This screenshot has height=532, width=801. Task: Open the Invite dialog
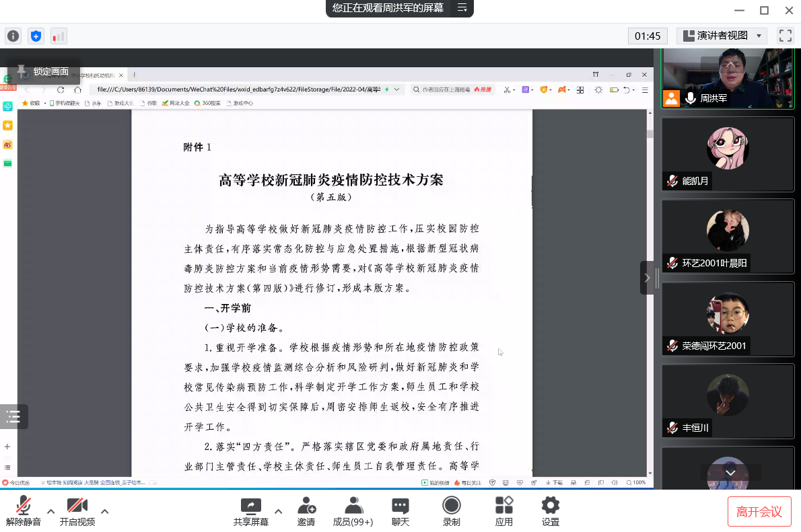[x=306, y=511]
